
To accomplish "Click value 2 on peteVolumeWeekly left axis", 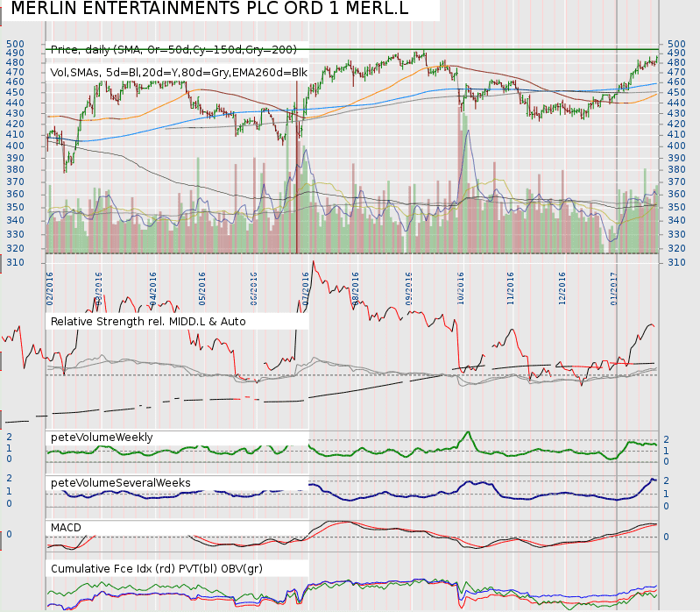I will coord(9,437).
